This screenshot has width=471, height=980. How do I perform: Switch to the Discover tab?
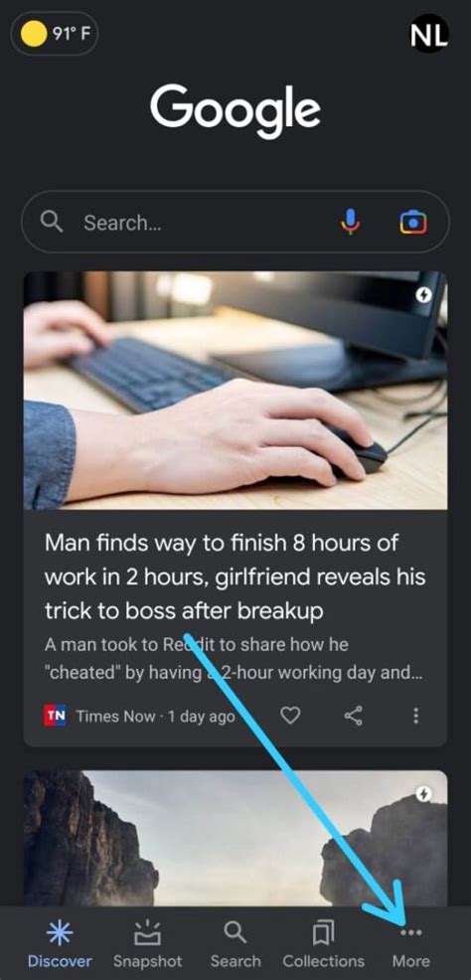point(60,945)
